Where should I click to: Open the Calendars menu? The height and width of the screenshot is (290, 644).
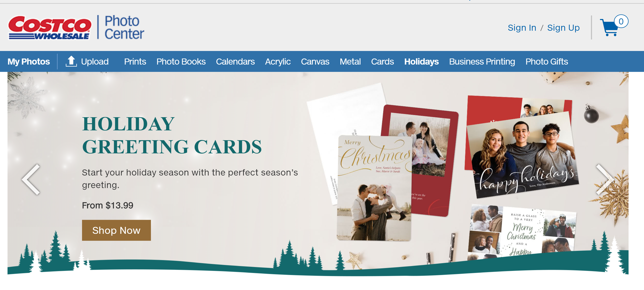tap(235, 62)
